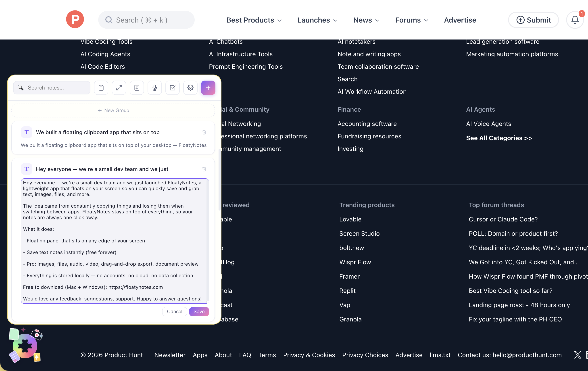Open the Launches dropdown menu
The width and height of the screenshot is (588, 371).
tap(317, 20)
